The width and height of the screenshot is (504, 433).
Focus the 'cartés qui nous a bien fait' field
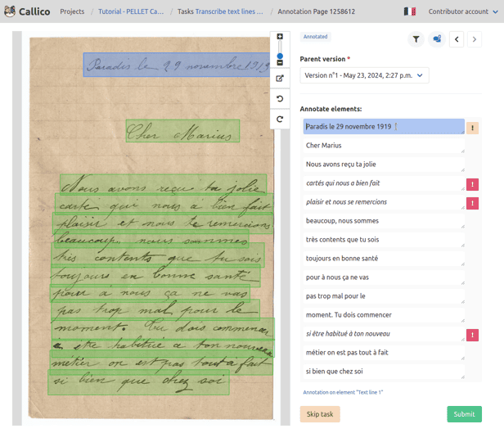[x=384, y=183]
